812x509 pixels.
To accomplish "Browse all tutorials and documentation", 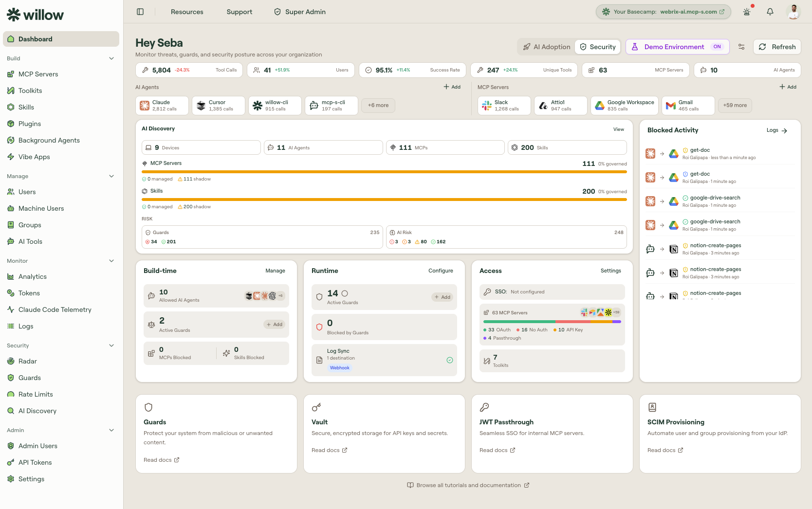I will [468, 485].
